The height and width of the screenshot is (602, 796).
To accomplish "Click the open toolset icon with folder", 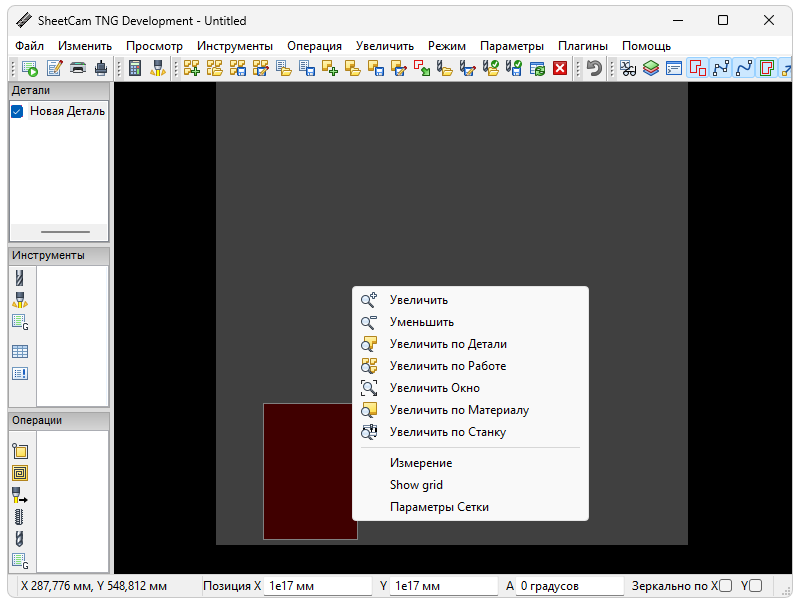I will point(445,68).
